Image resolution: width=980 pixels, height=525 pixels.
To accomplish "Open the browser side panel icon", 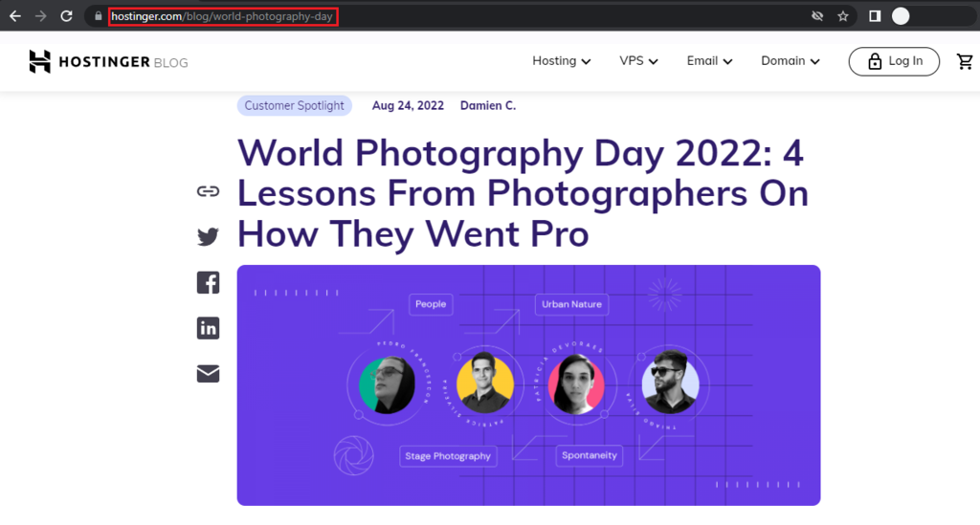I will (875, 16).
